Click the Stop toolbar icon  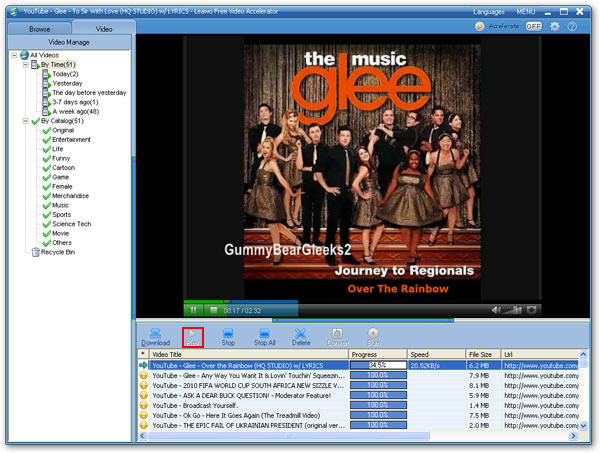(228, 337)
